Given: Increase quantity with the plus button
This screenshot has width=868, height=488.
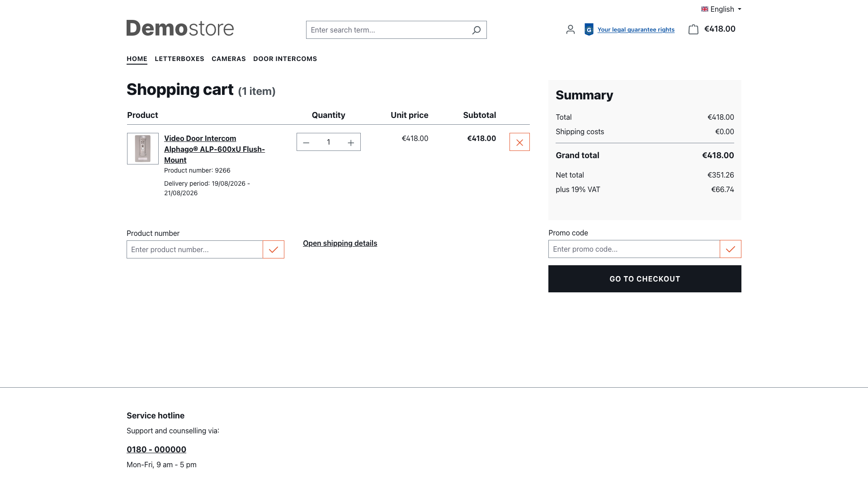Looking at the screenshot, I should (x=351, y=142).
